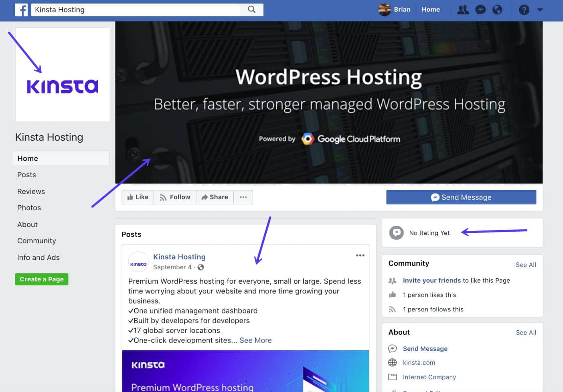563x392 pixels.
Task: Click the rating speech-bubble icon near No Rating Yet
Action: [396, 232]
